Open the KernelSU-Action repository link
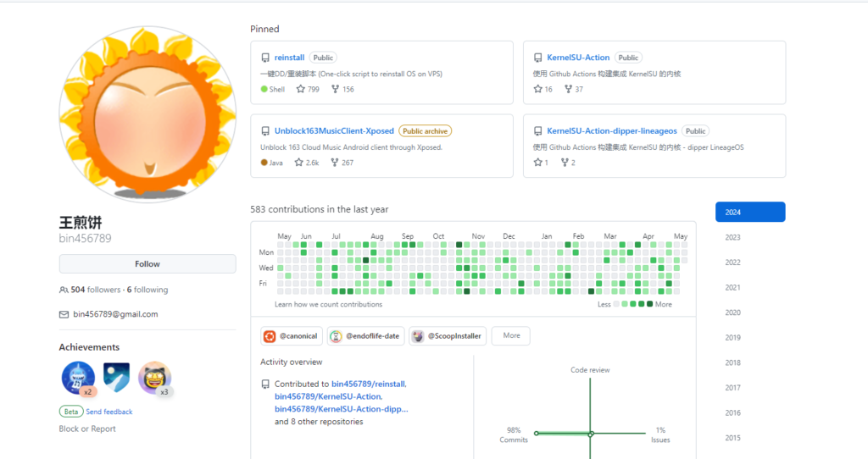 [578, 58]
